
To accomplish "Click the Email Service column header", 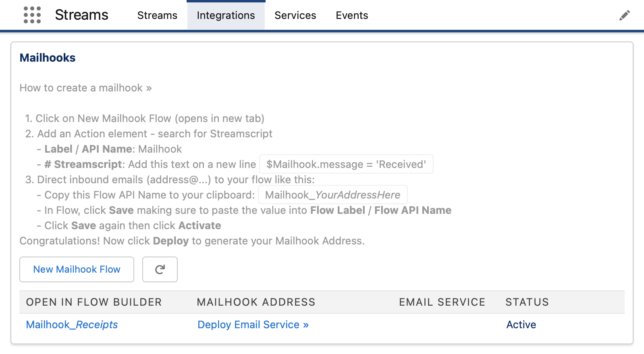I will pos(442,302).
